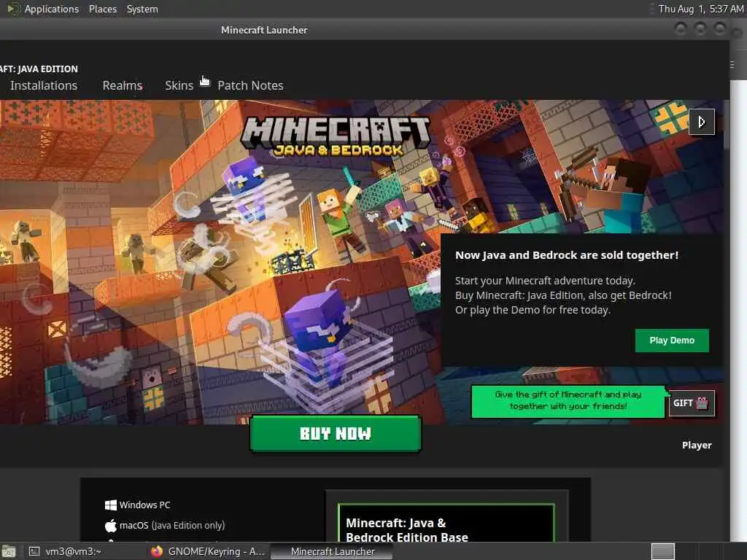Click the terminal icon in taskbar
This screenshot has height=560, width=747.
(x=34, y=551)
